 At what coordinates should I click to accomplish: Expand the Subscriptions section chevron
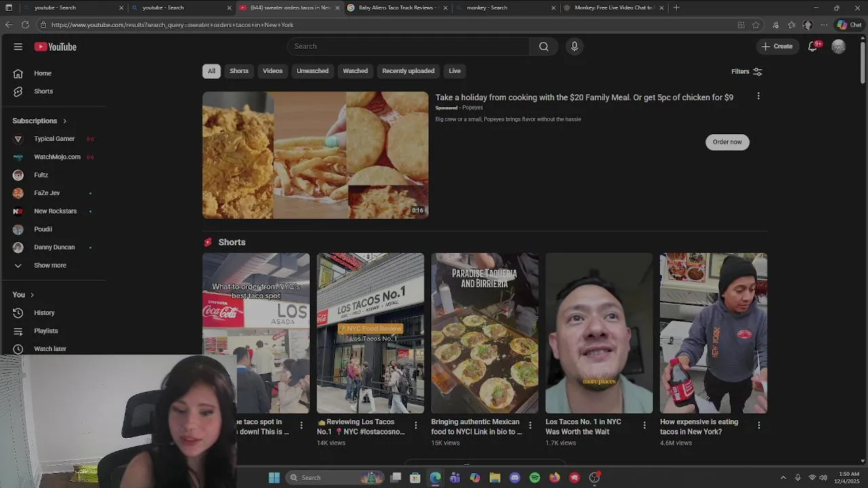[x=64, y=121]
